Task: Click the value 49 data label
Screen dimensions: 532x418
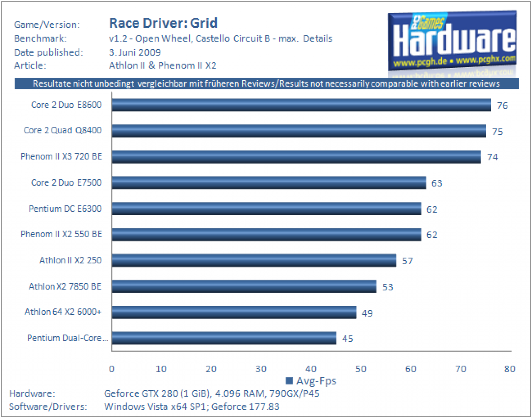Action: [x=367, y=313]
